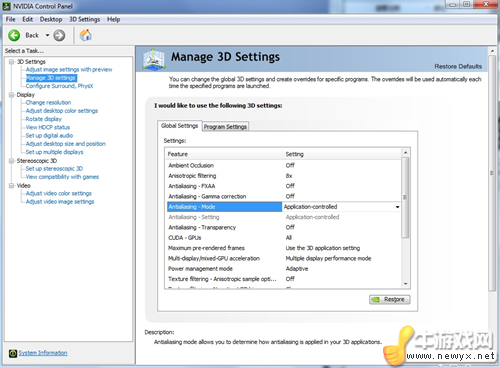The width and height of the screenshot is (500, 368).
Task: Click the Manage 3D Settings header icon
Action: coord(154,59)
